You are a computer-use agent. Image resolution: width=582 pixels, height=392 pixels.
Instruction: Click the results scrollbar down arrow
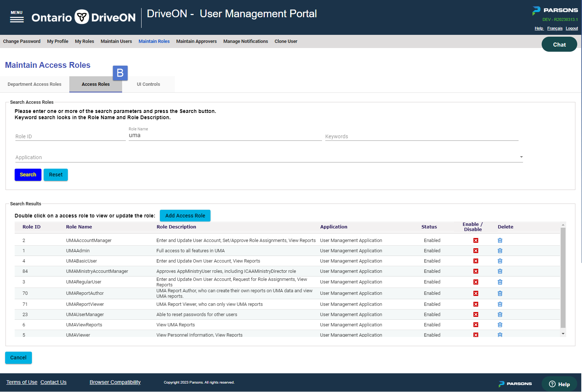563,334
